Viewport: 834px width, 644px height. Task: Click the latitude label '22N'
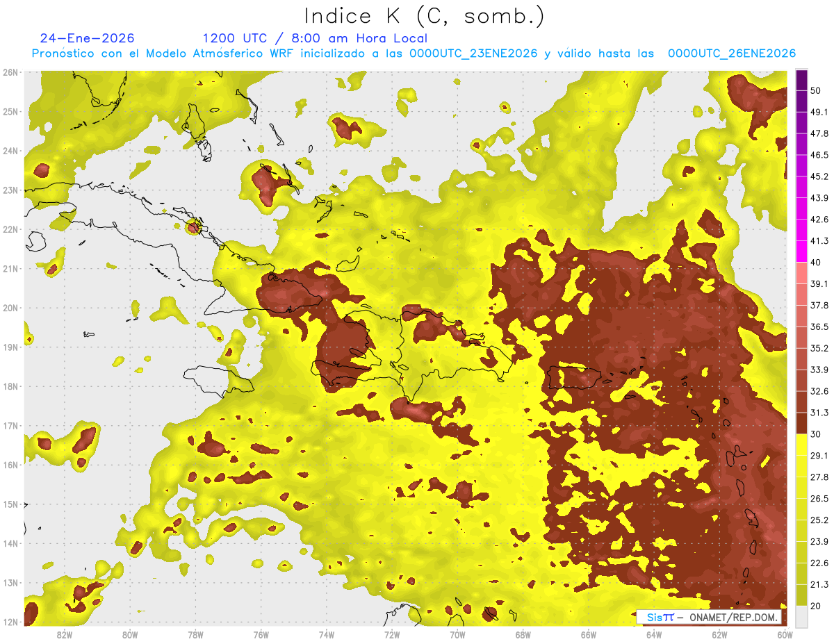click(10, 229)
